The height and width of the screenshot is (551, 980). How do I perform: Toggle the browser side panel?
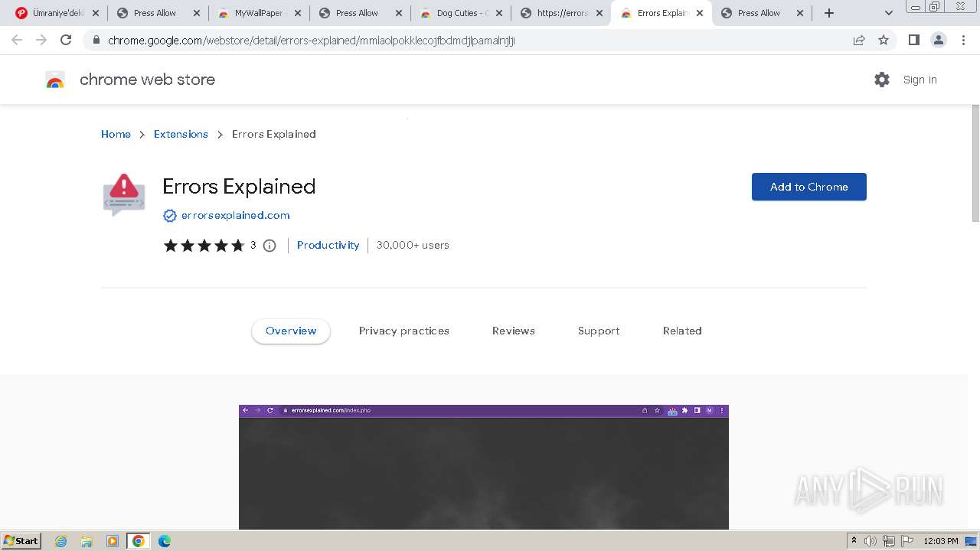(913, 40)
